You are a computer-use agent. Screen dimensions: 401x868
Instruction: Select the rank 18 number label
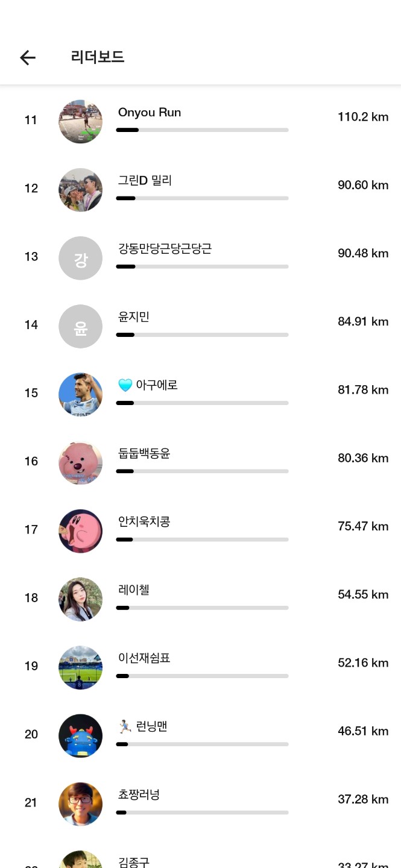coord(31,598)
